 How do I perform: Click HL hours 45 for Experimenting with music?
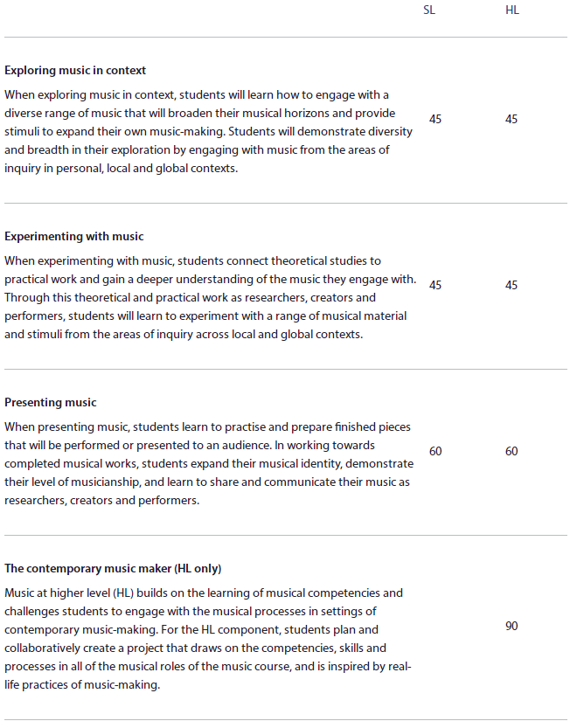click(x=511, y=285)
